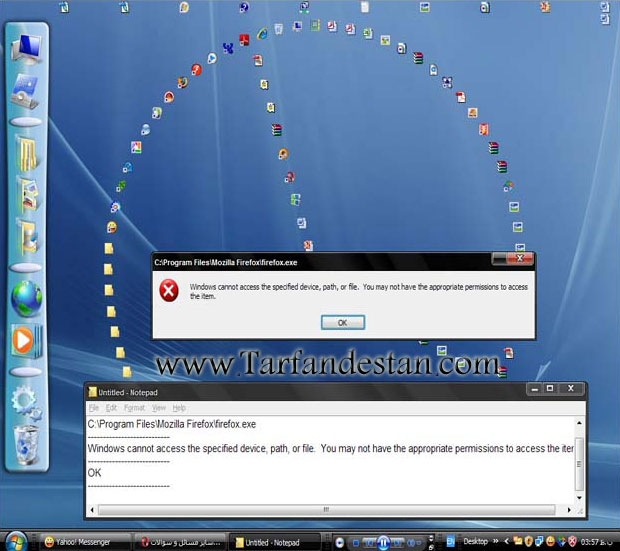Viewport: 620px width, 551px height.
Task: Click the EN language indicator on taskbar
Action: pos(450,541)
